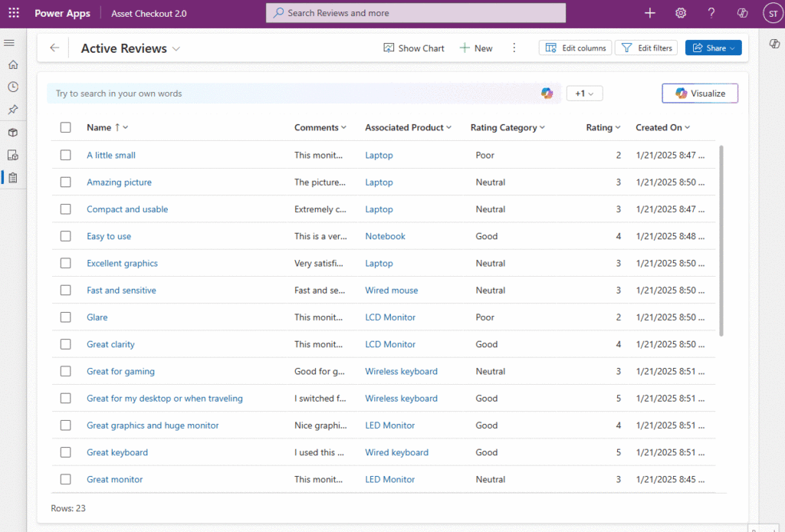Open the Active Reviews view dropdown
785x532 pixels.
(x=177, y=48)
